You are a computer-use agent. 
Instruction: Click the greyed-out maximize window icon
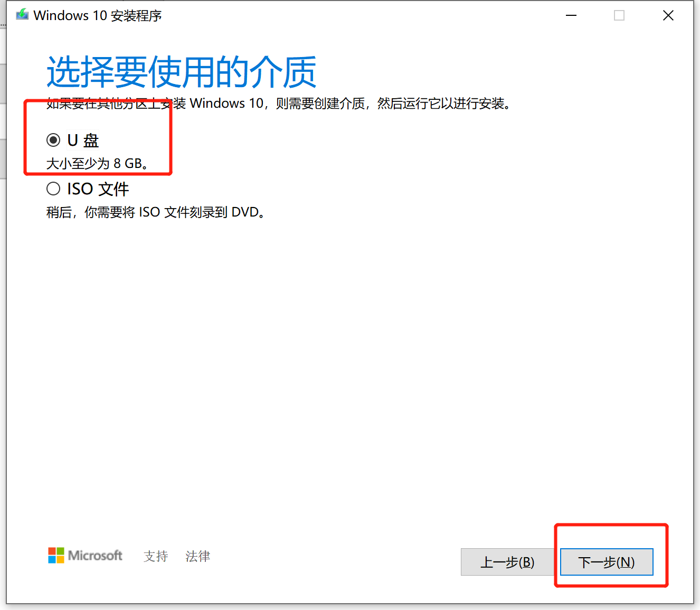pyautogui.click(x=619, y=15)
